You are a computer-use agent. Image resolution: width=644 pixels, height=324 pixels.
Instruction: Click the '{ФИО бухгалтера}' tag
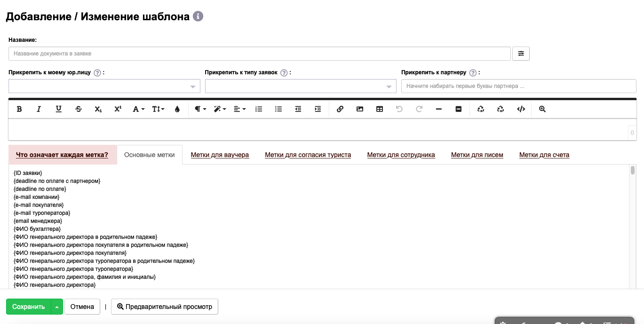tap(37, 229)
